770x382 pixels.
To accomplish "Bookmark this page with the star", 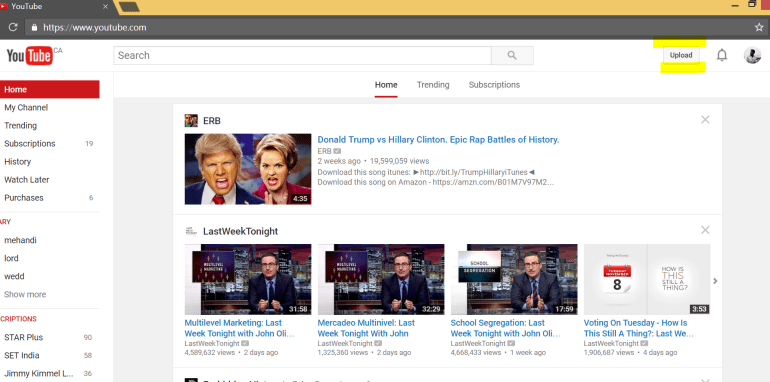I will (759, 27).
